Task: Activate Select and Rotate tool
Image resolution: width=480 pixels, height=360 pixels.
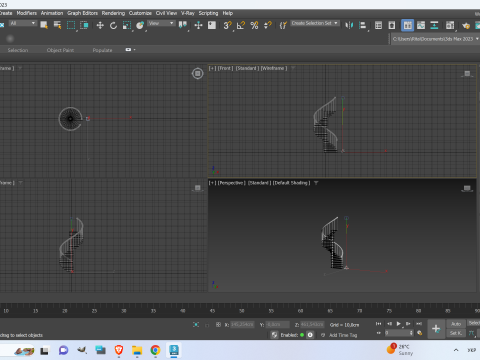Action: (x=113, y=25)
